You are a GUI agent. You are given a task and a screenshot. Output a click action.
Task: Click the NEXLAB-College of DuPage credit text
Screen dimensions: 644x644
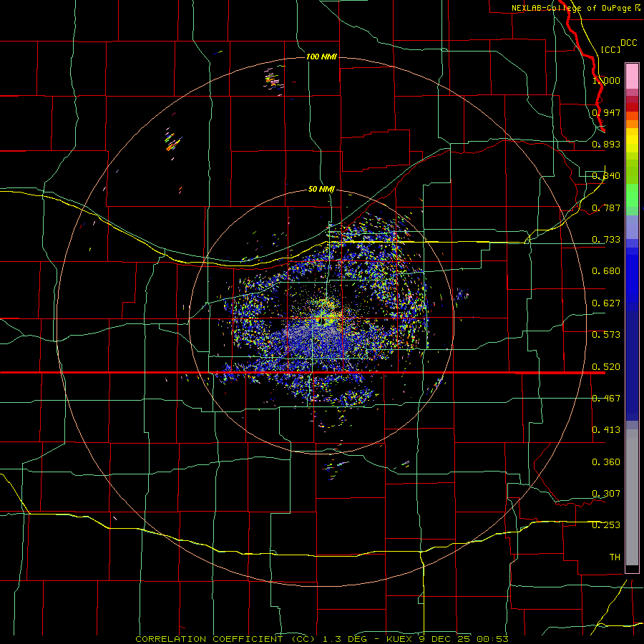575,8
